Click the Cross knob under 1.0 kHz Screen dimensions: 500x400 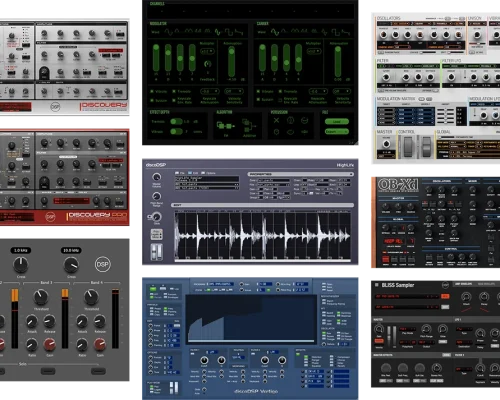coord(21,265)
